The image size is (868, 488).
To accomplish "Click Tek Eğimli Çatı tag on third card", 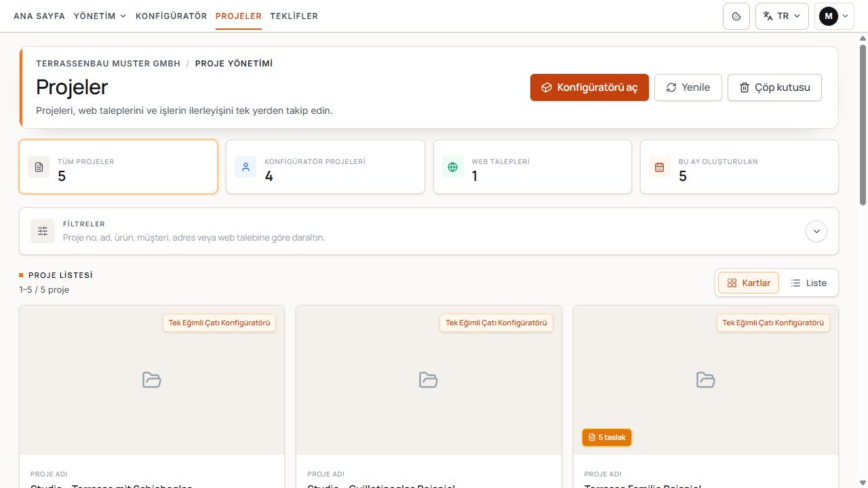I will pyautogui.click(x=773, y=323).
